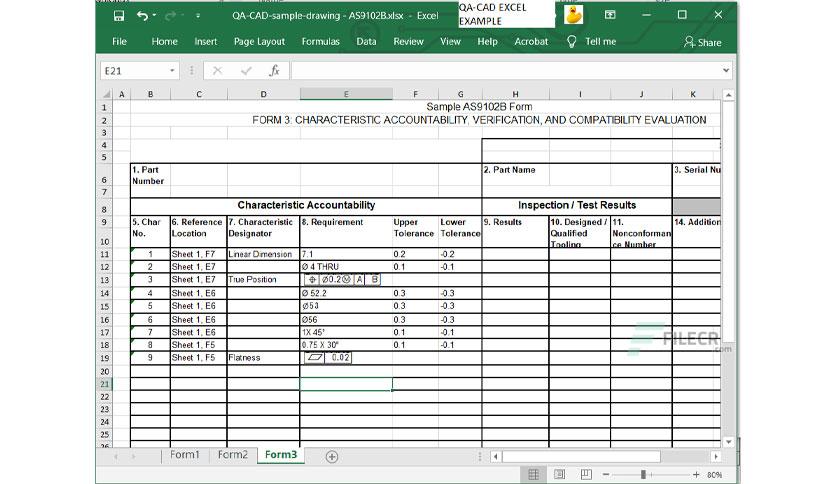The width and height of the screenshot is (836, 484).
Task: Select column H header
Action: coord(515,94)
